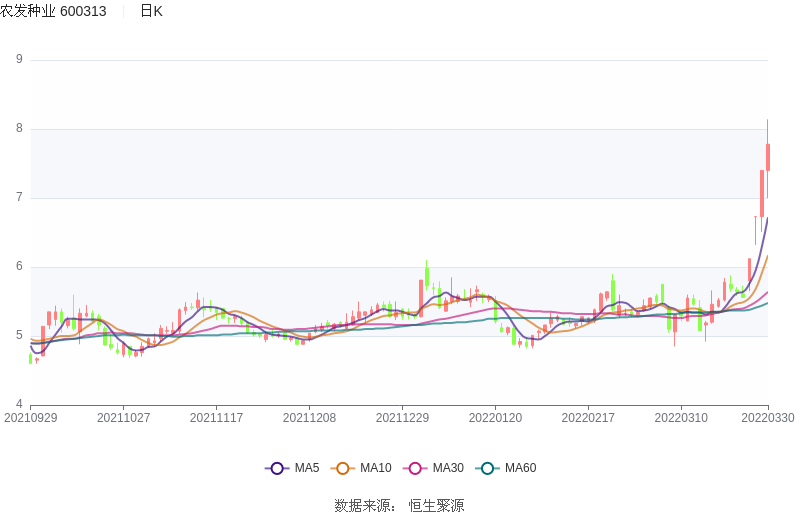Click the MA10 legend text label

[x=375, y=468]
